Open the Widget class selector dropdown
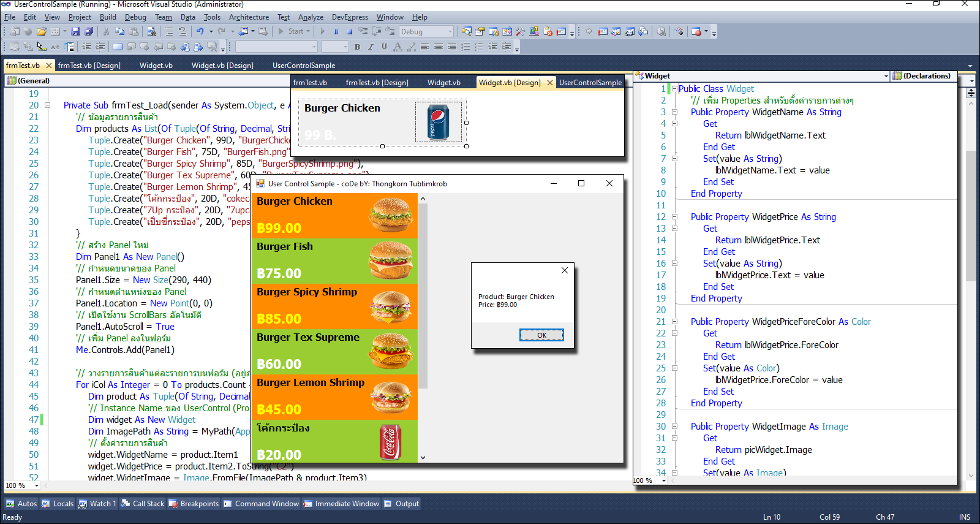 point(886,76)
